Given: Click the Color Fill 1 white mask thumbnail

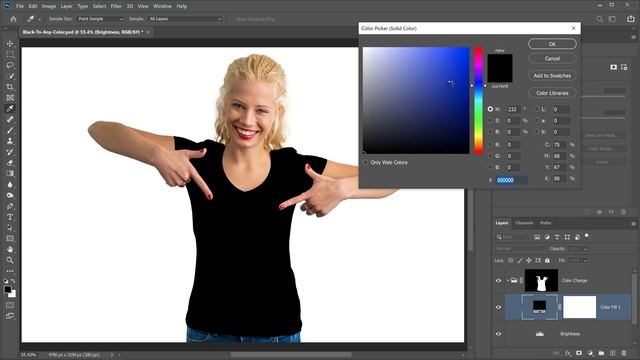Looking at the screenshot, I should pyautogui.click(x=580, y=307).
